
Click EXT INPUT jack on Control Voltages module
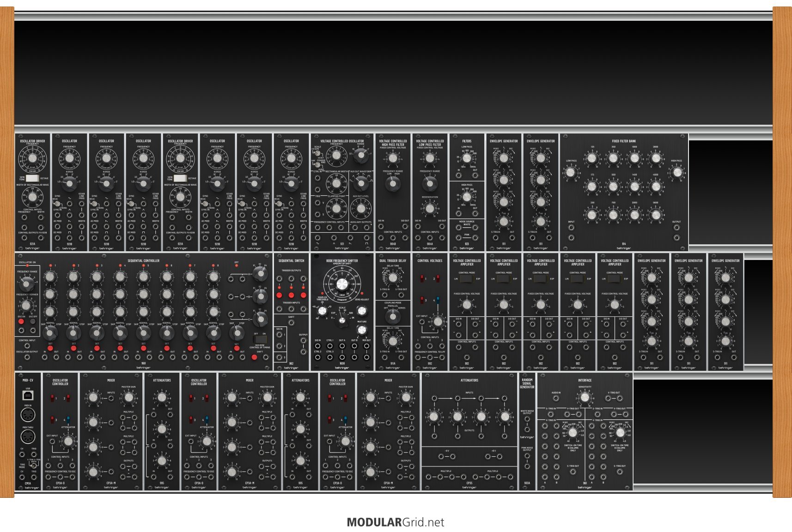(x=421, y=322)
